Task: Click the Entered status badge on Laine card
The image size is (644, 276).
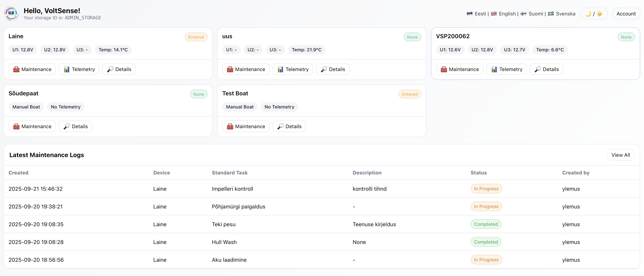Action: coord(196,37)
